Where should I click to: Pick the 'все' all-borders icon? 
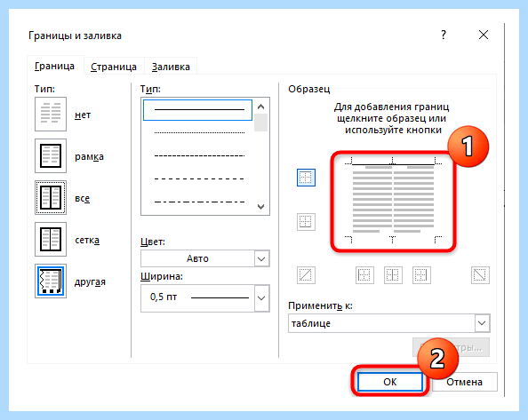coord(51,197)
